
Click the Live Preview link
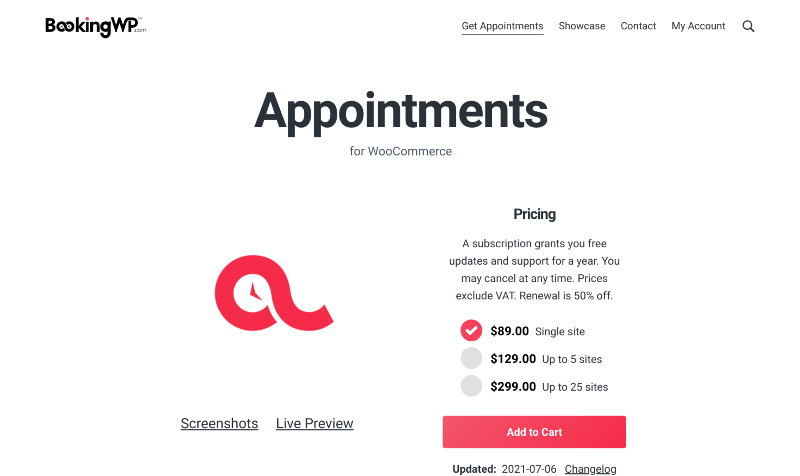click(x=314, y=423)
